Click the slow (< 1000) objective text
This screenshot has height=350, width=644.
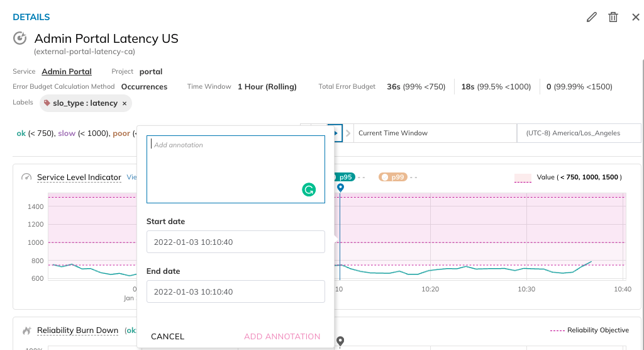pos(84,133)
